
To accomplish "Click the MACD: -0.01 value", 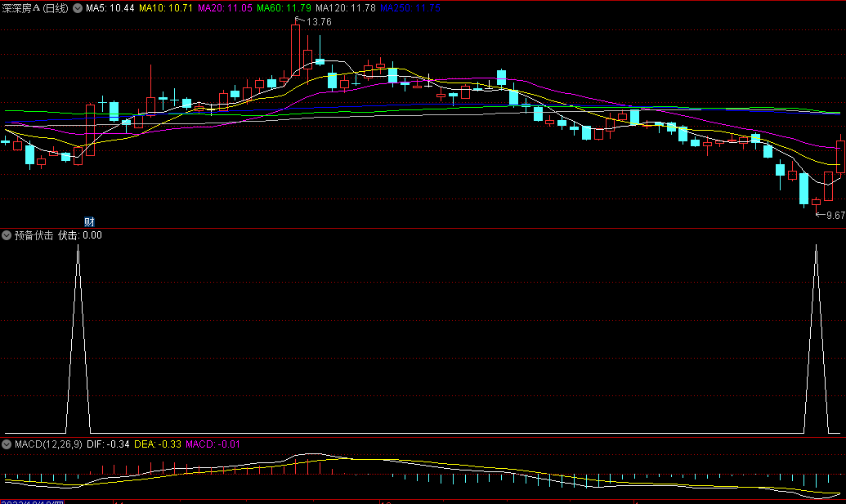I will pyautogui.click(x=213, y=444).
